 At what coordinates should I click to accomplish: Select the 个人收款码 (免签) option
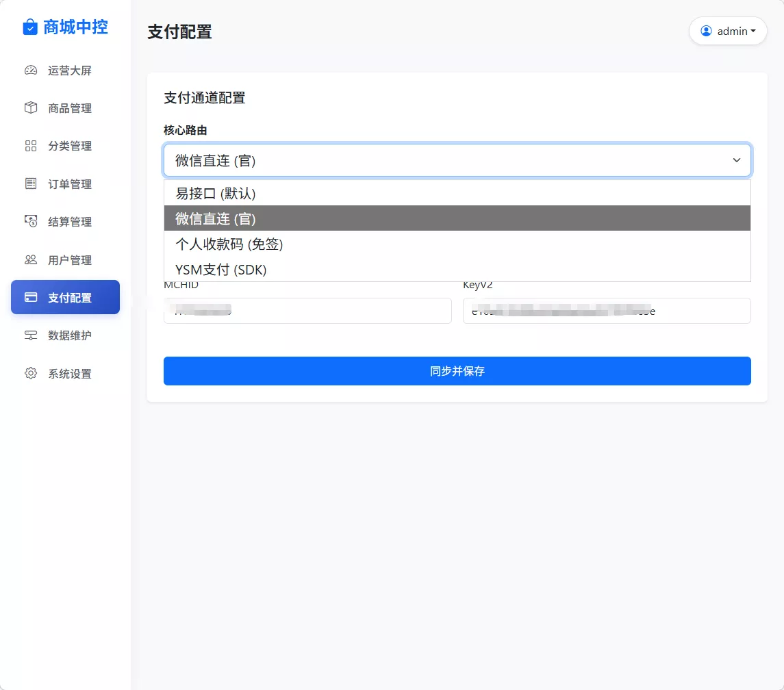tap(457, 244)
